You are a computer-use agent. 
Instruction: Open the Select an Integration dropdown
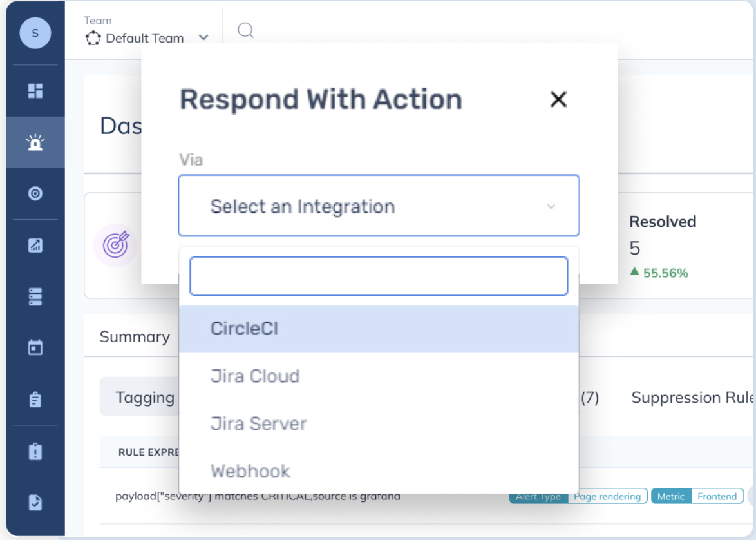click(379, 206)
